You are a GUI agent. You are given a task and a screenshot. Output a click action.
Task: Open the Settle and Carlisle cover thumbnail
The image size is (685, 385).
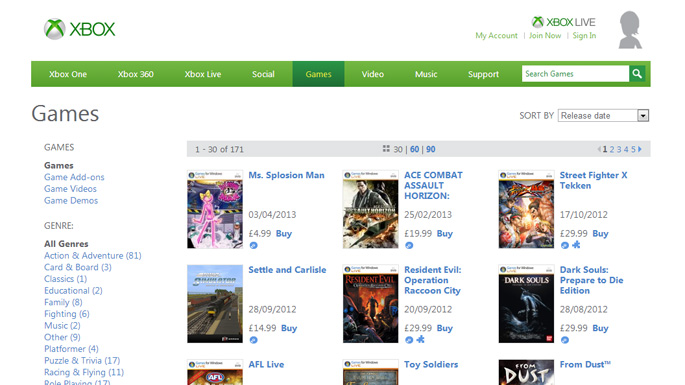coord(215,304)
